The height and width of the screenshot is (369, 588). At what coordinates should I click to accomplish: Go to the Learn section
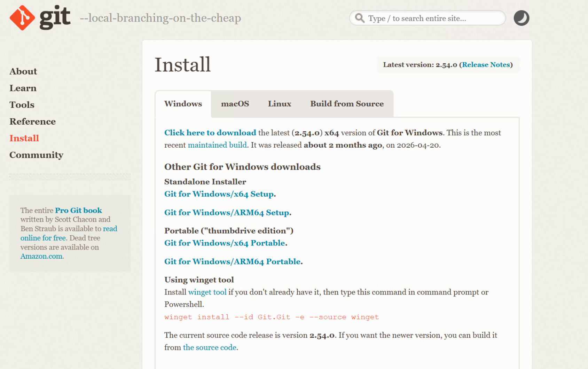[x=23, y=88]
